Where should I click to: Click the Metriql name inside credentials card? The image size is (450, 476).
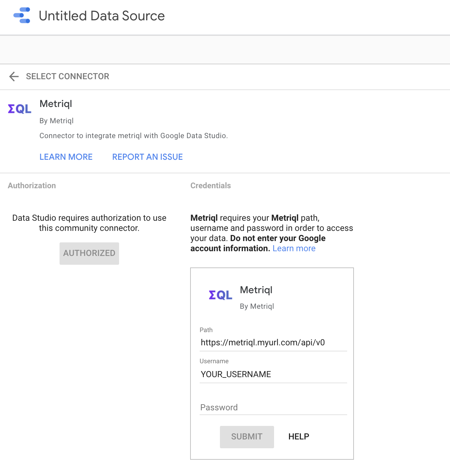(256, 290)
